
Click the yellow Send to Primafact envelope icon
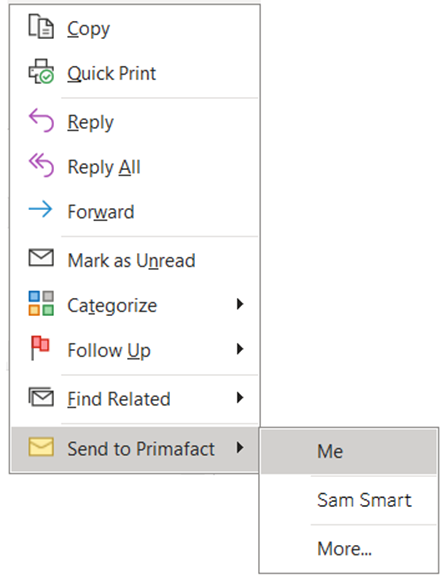pos(41,447)
